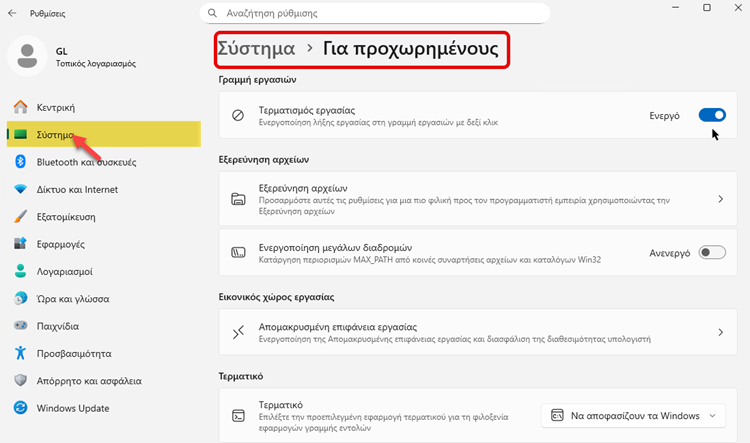Go to Ώρα και γλώσσα

(x=104, y=298)
